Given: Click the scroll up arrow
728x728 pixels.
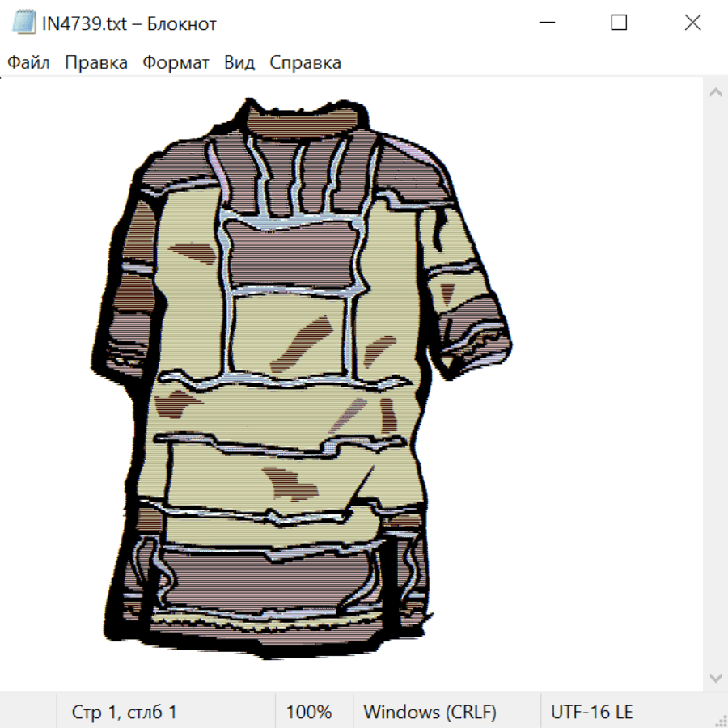Looking at the screenshot, I should [x=715, y=93].
